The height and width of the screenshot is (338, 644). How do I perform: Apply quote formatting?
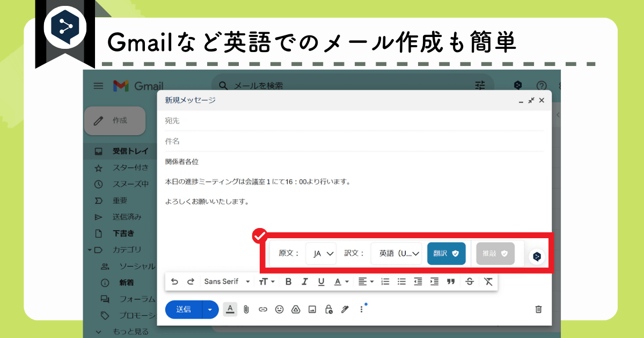tap(451, 282)
